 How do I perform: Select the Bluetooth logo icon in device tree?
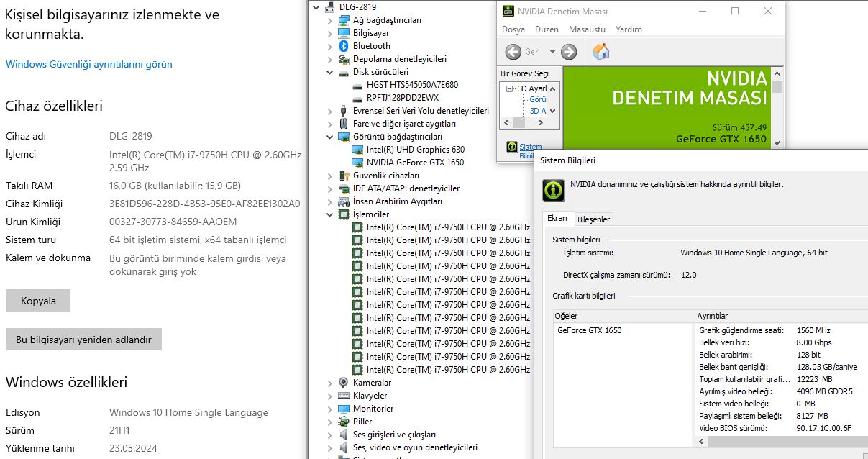point(344,46)
